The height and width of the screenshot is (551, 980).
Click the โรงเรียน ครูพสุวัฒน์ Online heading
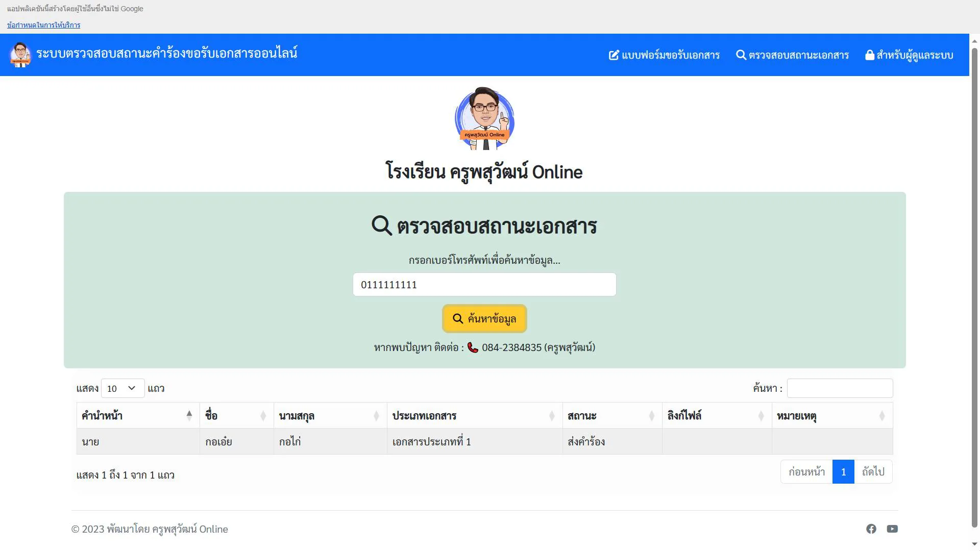click(484, 172)
